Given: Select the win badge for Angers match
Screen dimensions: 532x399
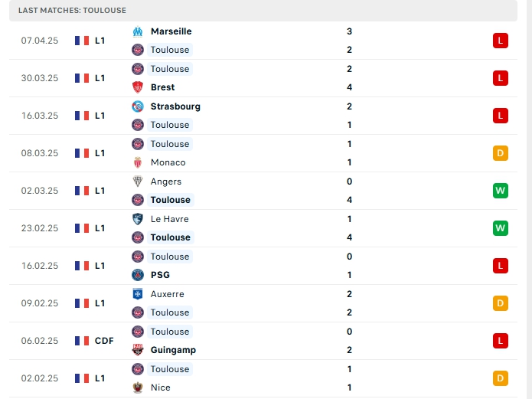Looking at the screenshot, I should [500, 191].
